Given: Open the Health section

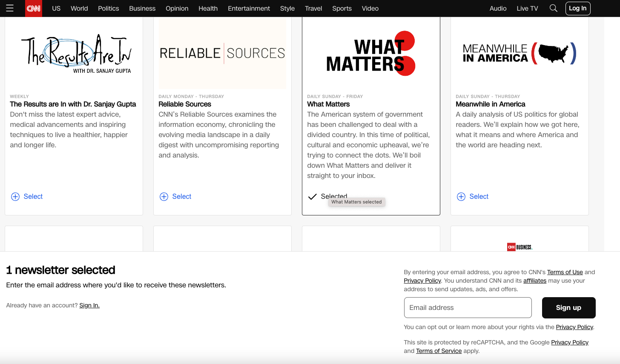Looking at the screenshot, I should tap(208, 8).
